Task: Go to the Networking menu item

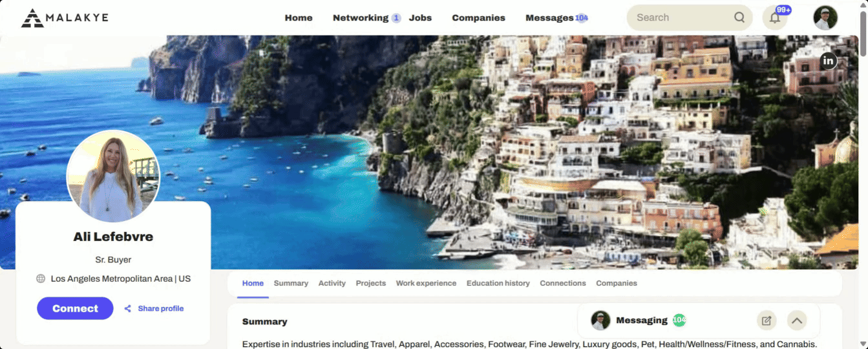Action: 361,17
